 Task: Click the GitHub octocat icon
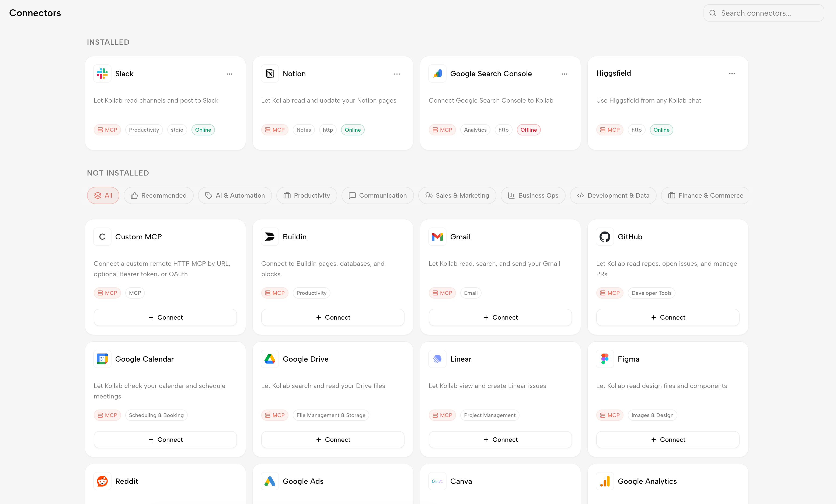coord(605,236)
